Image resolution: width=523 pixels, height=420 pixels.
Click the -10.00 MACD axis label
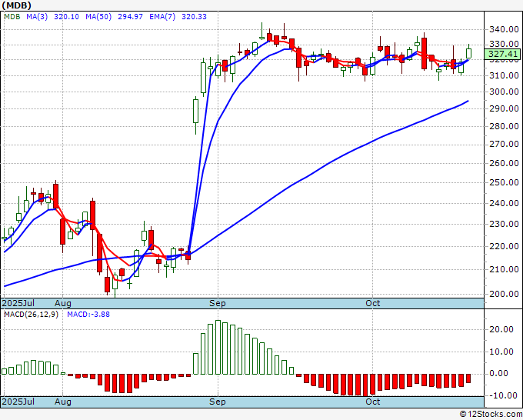point(501,395)
